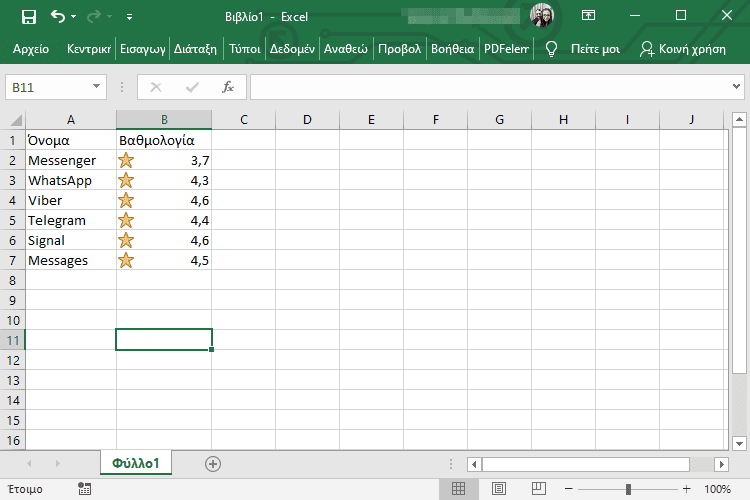The height and width of the screenshot is (500, 750).
Task: Select the Φύλλο1 sheet tab
Action: [136, 463]
